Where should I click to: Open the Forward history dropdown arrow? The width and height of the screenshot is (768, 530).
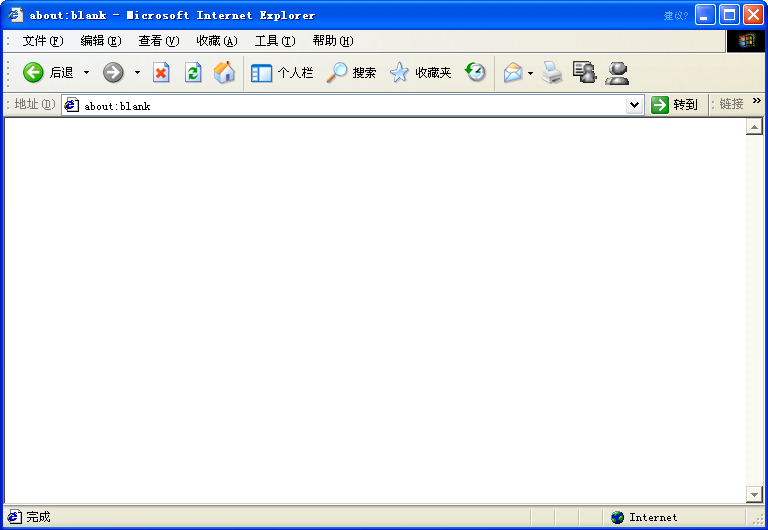(138, 72)
